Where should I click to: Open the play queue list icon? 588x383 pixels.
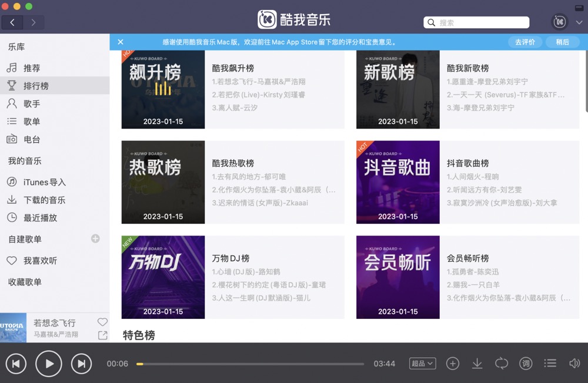(x=550, y=363)
